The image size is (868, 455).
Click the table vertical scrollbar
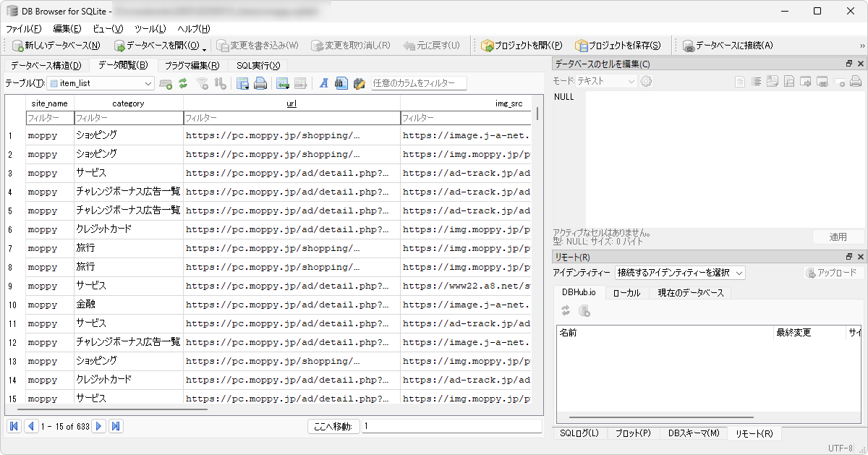(537, 114)
